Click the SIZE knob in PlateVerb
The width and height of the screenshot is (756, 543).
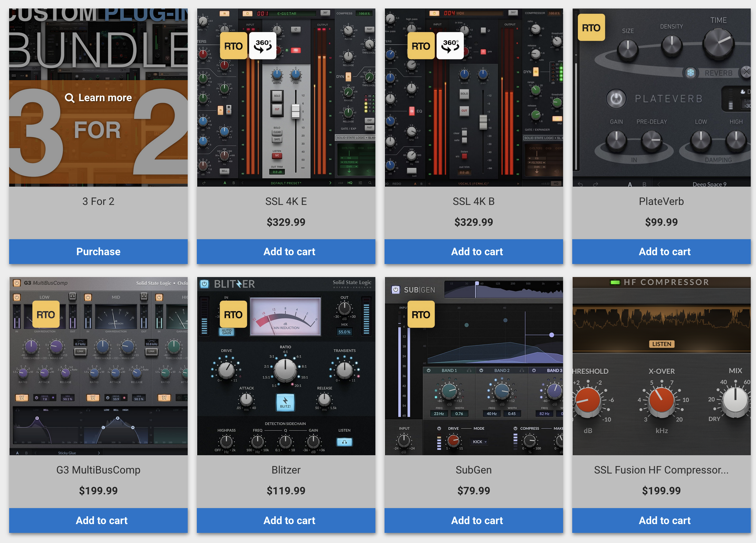click(628, 50)
